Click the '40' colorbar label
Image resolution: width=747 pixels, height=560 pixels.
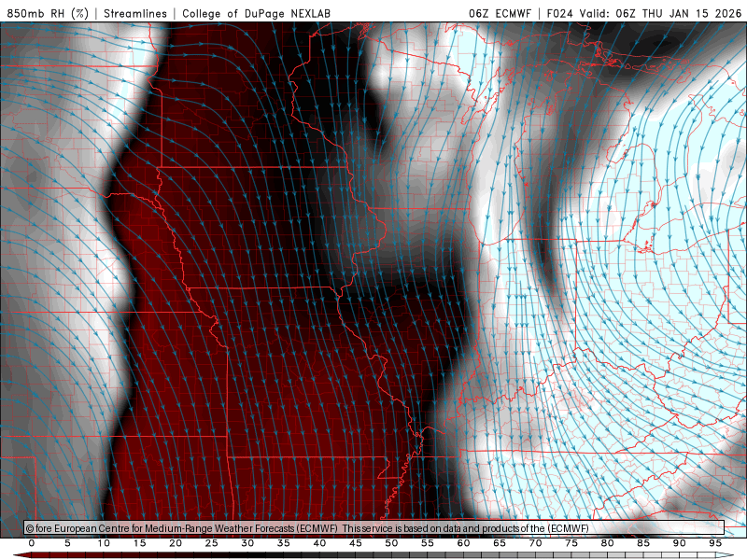pyautogui.click(x=319, y=543)
